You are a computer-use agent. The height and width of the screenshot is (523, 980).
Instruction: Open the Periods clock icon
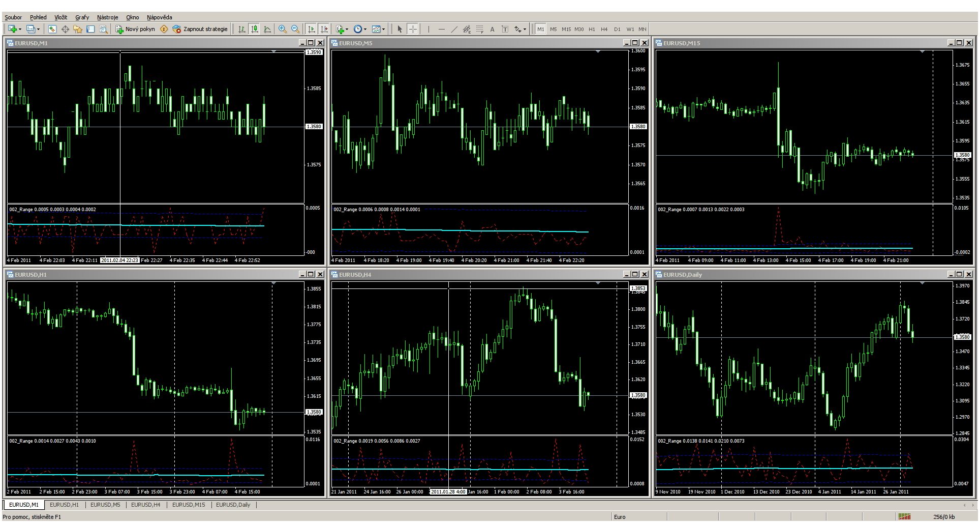pos(358,29)
